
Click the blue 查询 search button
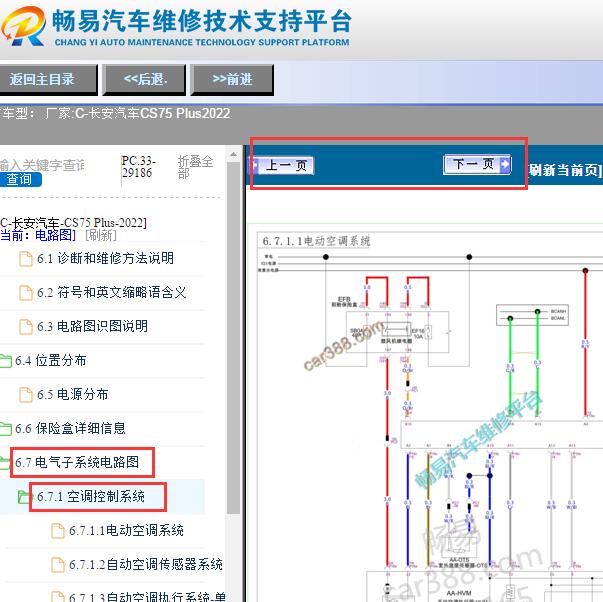coord(20,179)
